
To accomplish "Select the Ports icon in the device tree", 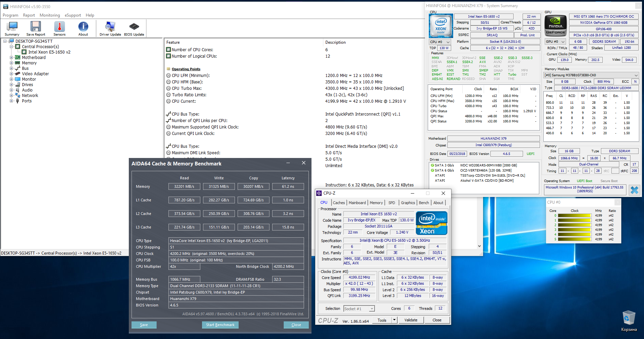I will coord(18,101).
